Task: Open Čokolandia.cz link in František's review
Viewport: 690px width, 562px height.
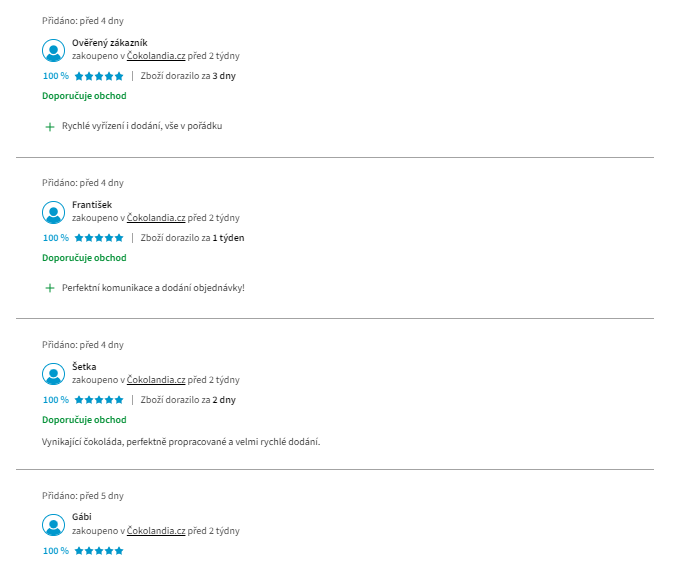Action: tap(156, 218)
